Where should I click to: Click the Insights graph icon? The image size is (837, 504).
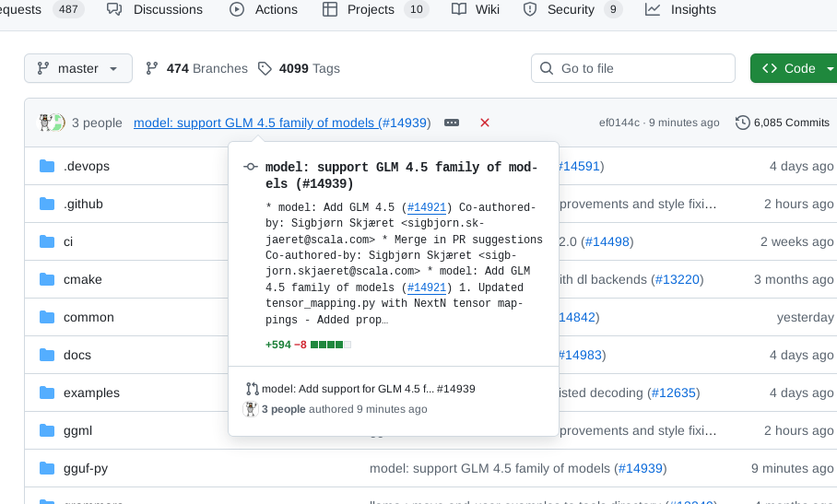(653, 9)
